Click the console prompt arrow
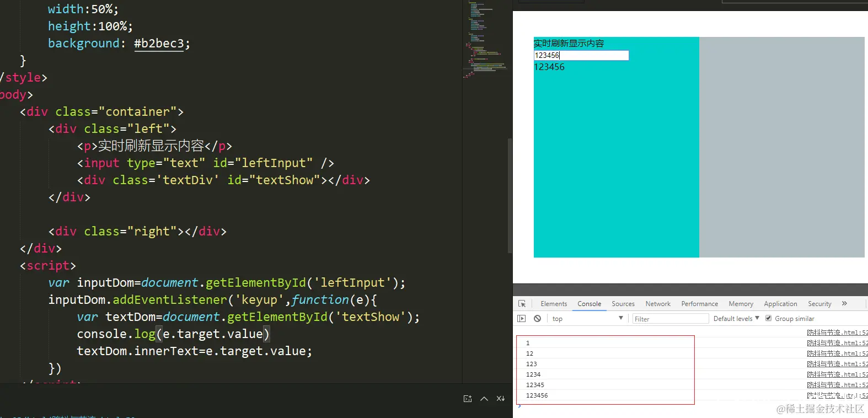The height and width of the screenshot is (418, 868). pyautogui.click(x=519, y=406)
